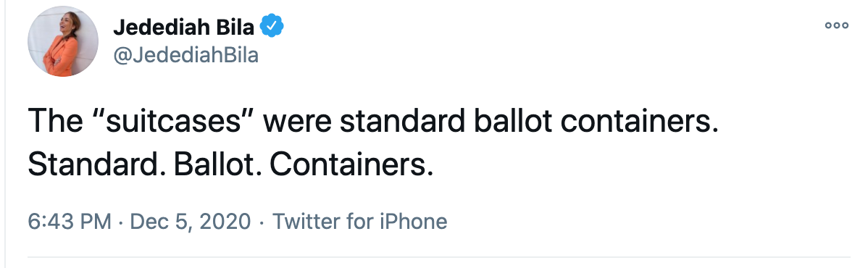Select the Dec 5, 2020 date
The height and width of the screenshot is (268, 868).
click(190, 222)
